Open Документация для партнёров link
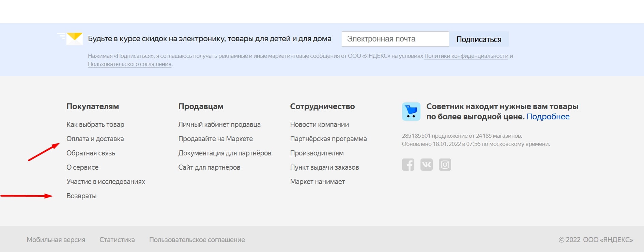This screenshot has height=252, width=644. point(225,153)
